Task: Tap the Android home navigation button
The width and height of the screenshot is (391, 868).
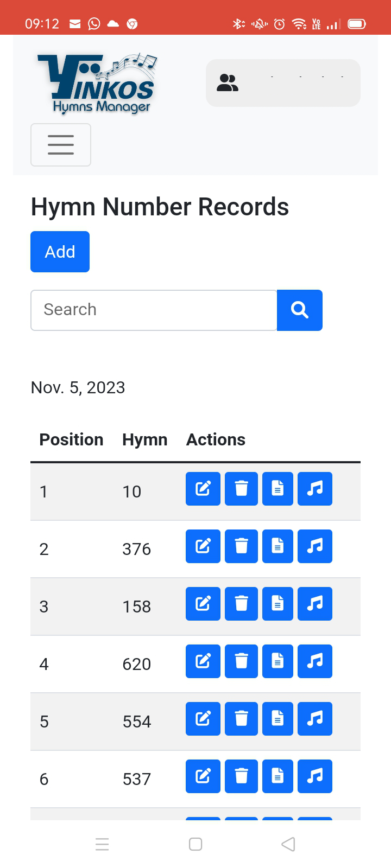Action: pos(195,844)
